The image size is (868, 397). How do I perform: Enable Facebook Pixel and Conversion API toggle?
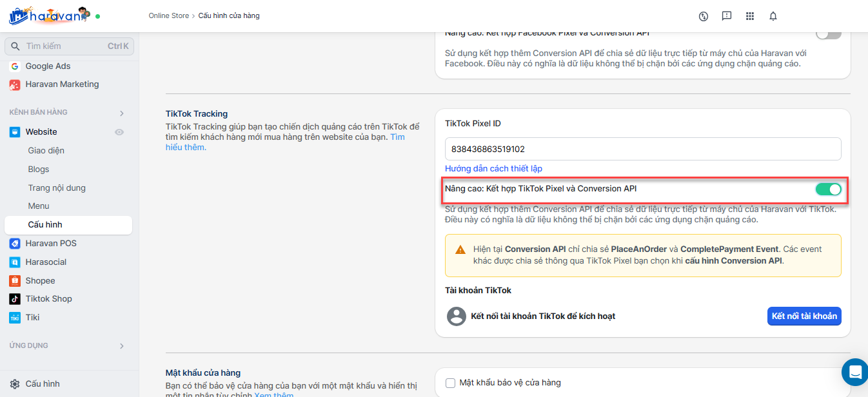tap(829, 34)
